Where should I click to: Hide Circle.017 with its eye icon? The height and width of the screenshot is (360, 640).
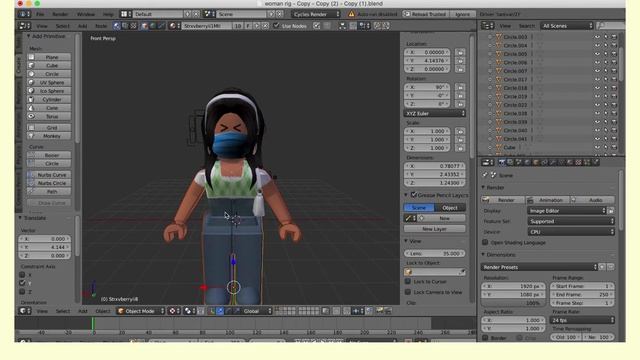click(x=597, y=80)
